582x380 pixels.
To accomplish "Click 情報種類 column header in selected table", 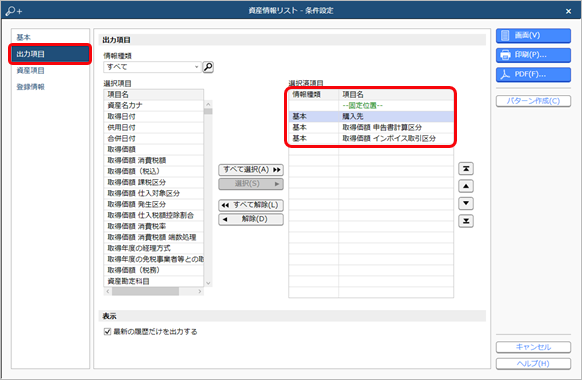I will pos(314,95).
